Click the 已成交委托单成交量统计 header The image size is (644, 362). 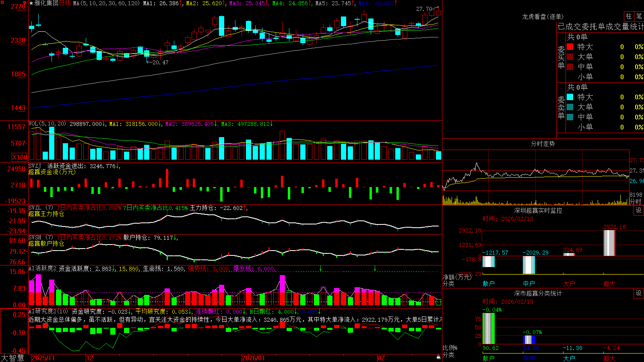pyautogui.click(x=601, y=27)
